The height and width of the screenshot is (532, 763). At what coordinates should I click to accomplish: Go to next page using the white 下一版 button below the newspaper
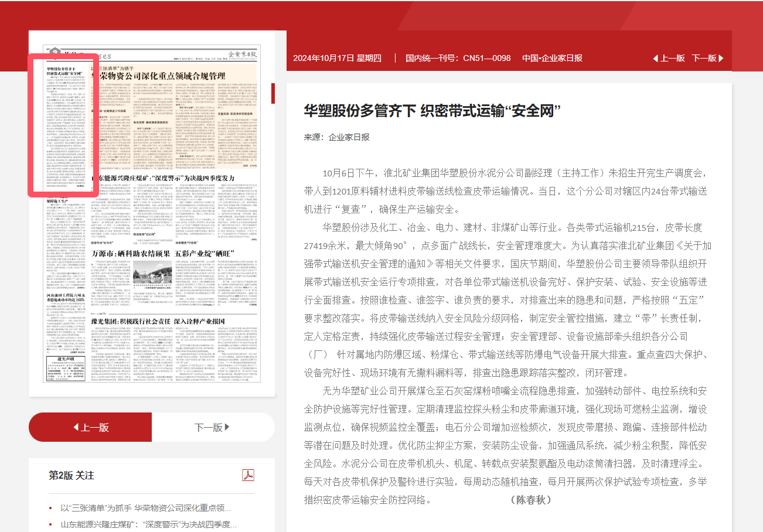pos(213,427)
